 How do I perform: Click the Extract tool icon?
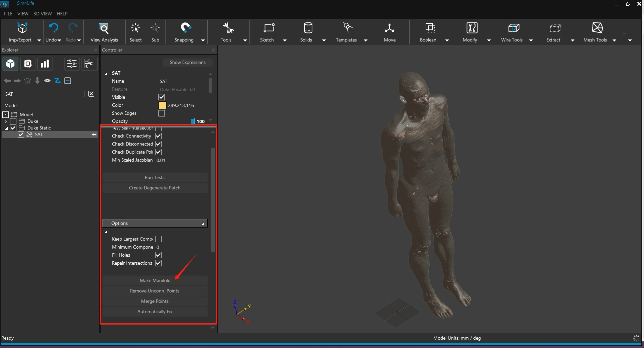click(x=555, y=28)
